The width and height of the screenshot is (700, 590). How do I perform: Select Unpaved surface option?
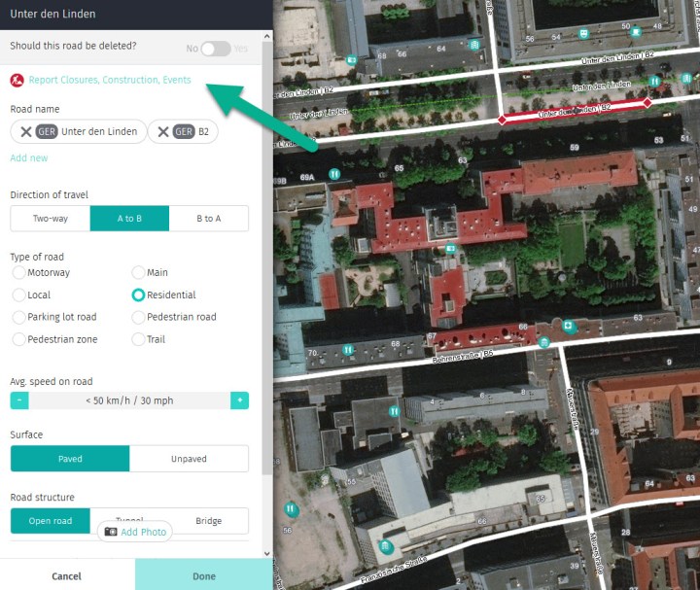(189, 459)
